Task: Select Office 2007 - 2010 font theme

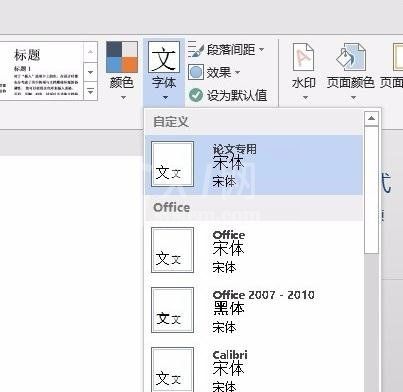Action: coord(254,310)
